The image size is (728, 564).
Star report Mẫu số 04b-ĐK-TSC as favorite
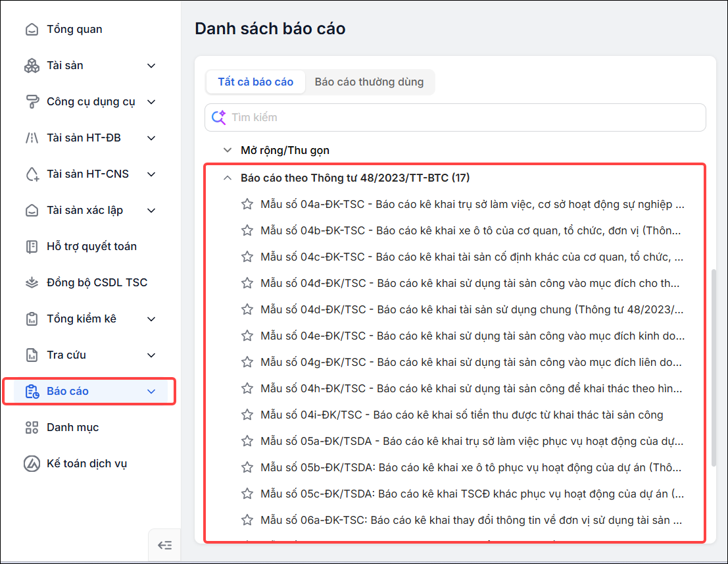point(247,230)
